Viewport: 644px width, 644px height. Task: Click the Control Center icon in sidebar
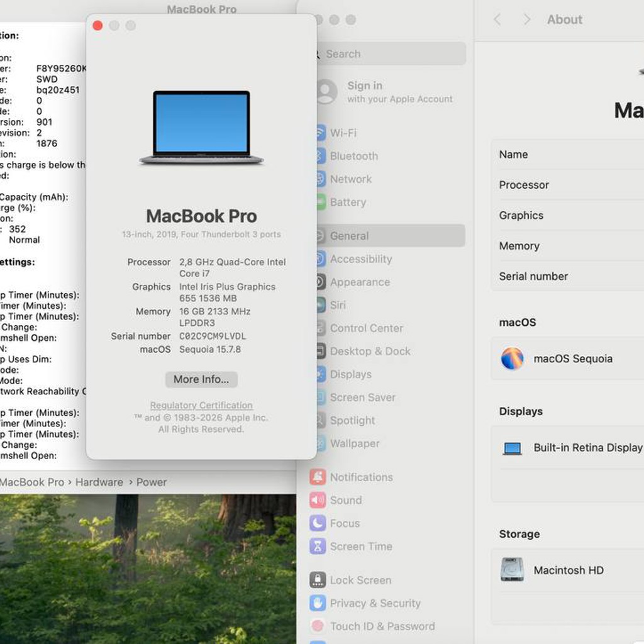[321, 328]
